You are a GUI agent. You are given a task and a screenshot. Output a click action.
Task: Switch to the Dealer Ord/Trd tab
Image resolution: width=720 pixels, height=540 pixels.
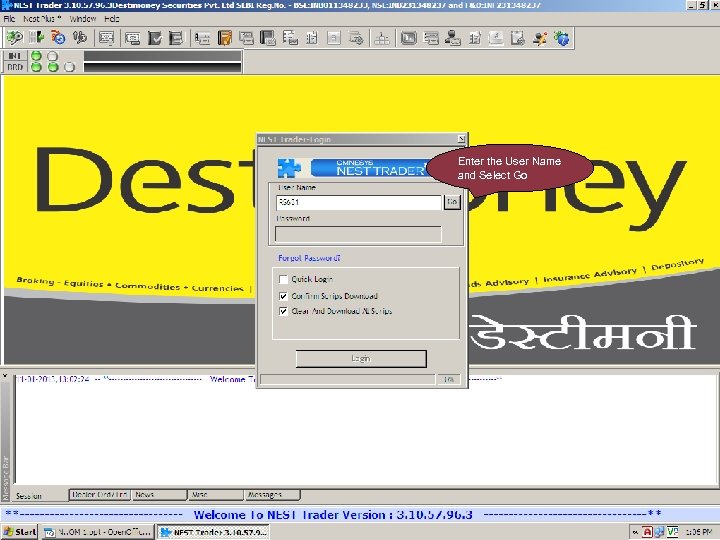[100, 495]
